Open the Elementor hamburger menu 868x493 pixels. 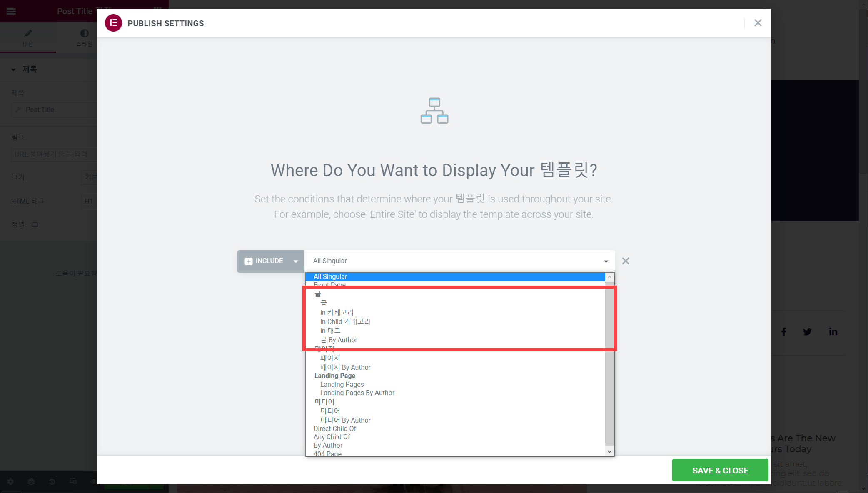(11, 11)
